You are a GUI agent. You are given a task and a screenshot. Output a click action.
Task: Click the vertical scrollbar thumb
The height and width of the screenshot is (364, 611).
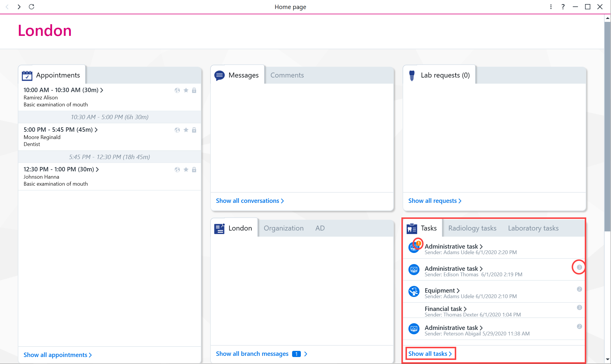tap(608, 125)
